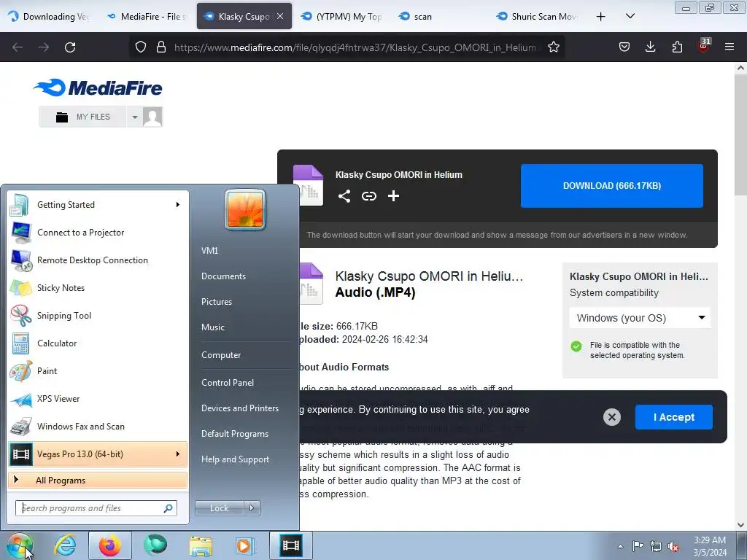Open Connect to a Projector
This screenshot has width=747, height=560.
coord(98,233)
